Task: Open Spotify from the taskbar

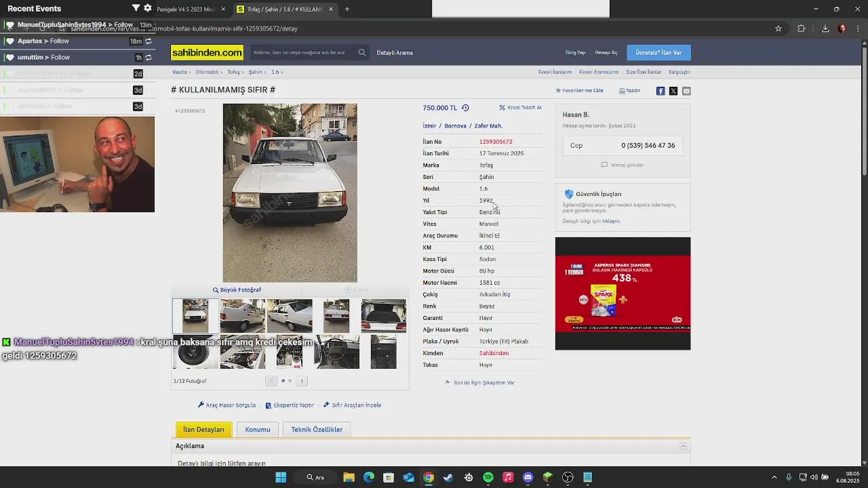Action: click(x=488, y=477)
